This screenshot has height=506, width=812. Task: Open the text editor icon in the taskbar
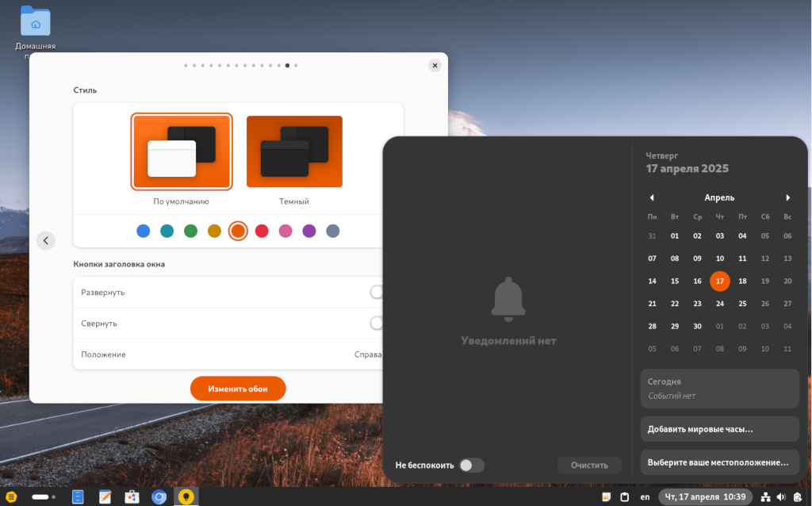105,497
